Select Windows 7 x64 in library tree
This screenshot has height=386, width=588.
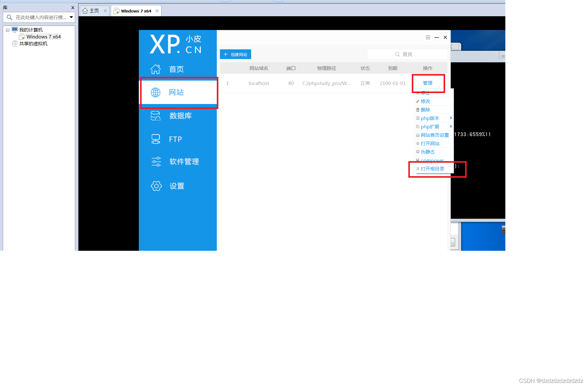point(44,37)
